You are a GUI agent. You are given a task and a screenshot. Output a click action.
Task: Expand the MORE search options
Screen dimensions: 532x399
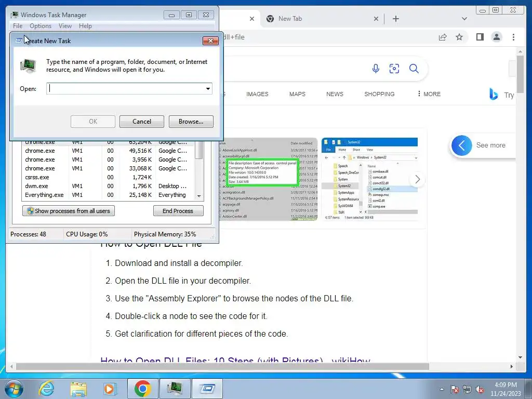pos(429,94)
